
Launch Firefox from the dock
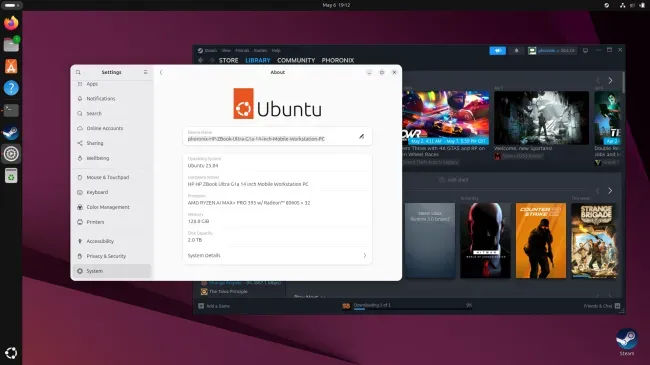point(11,22)
